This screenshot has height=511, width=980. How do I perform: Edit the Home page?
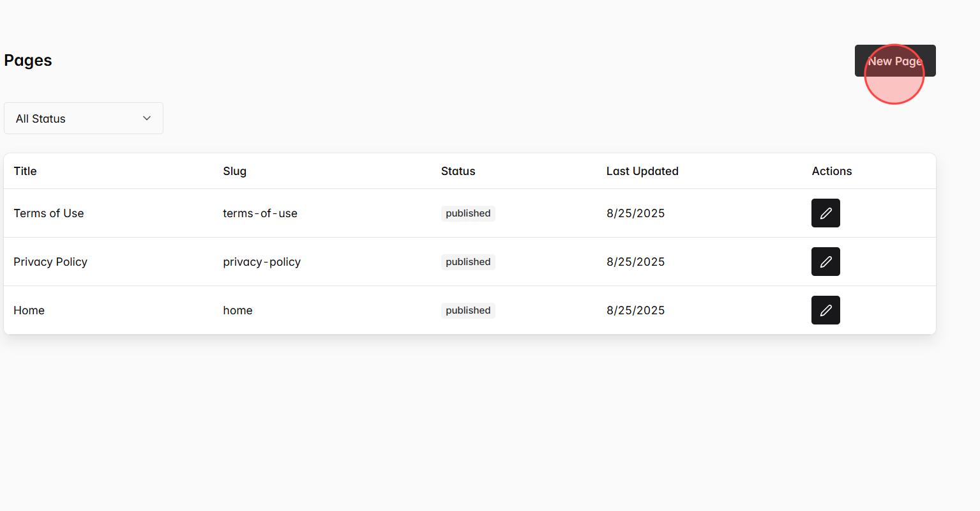coord(825,310)
